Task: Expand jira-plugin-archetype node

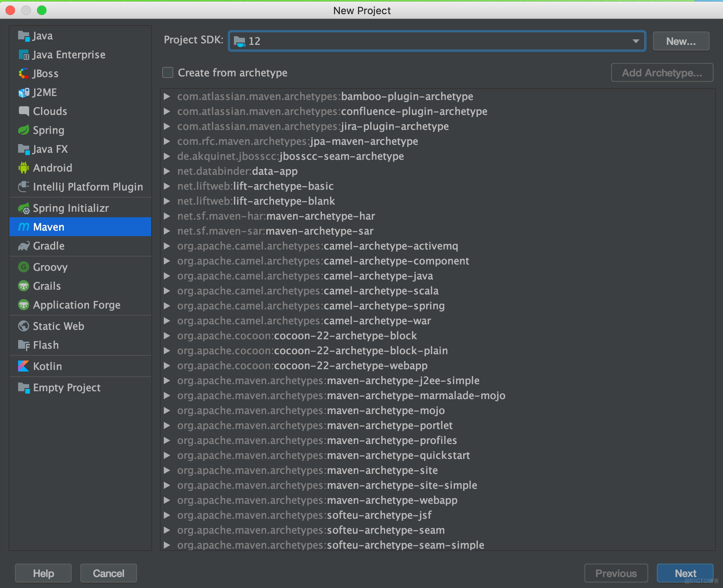Action: click(167, 126)
